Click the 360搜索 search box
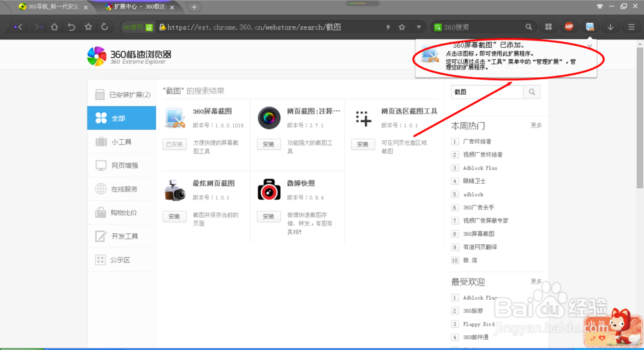This screenshot has height=350, width=644. [482, 27]
